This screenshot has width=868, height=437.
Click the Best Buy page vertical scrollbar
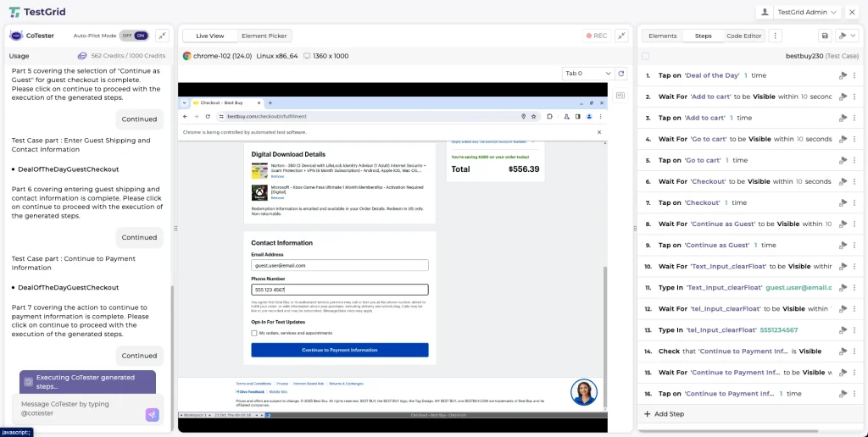click(x=604, y=337)
